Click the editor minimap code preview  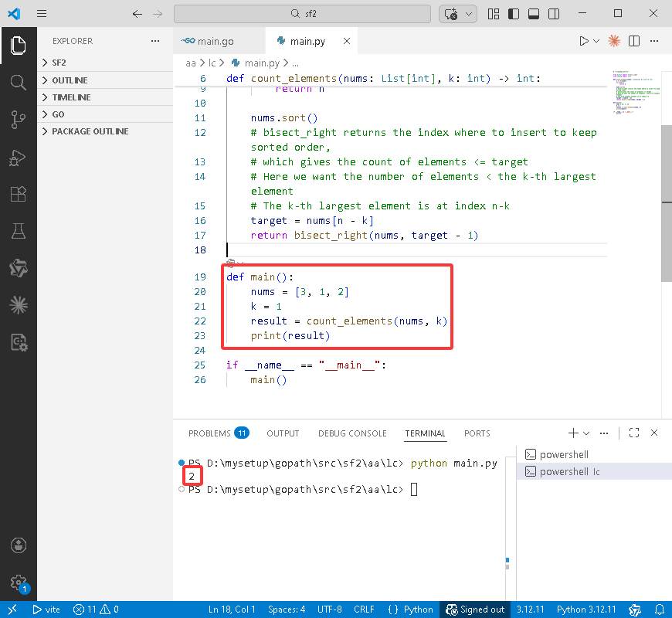click(x=636, y=92)
